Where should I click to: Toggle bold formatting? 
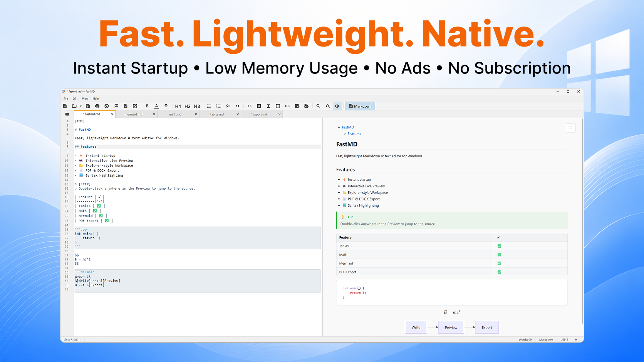(147, 106)
